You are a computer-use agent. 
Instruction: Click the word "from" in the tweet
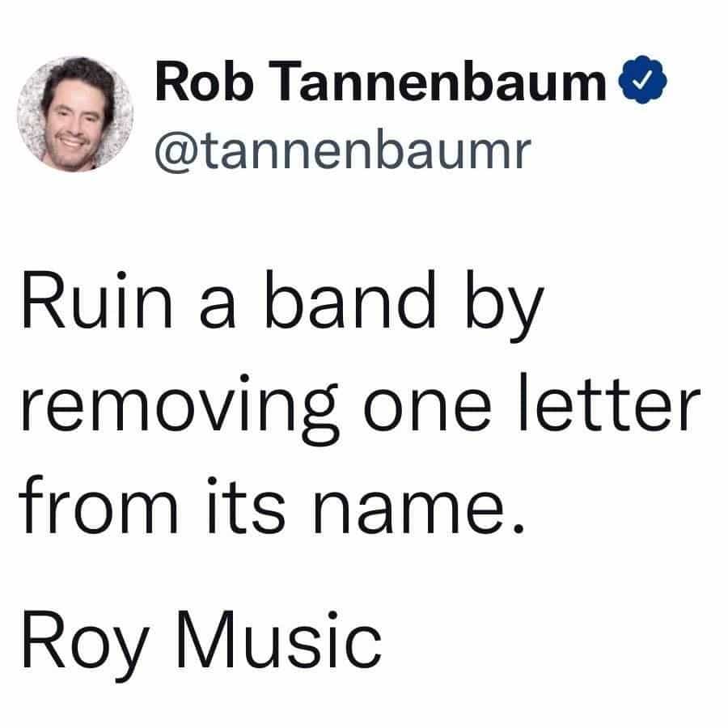point(98,504)
